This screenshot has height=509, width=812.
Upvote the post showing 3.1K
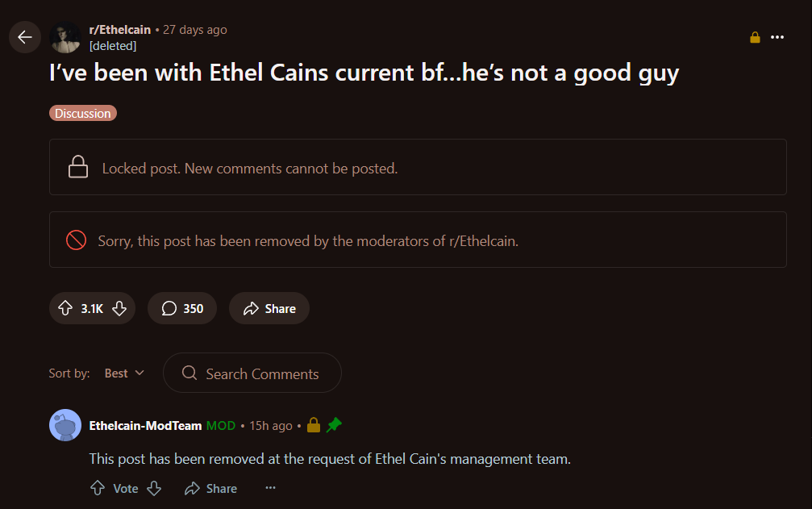[65, 308]
